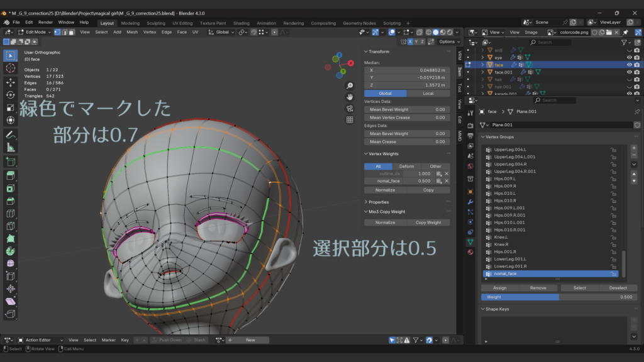Select the Move tool in the toolbar
The image size is (644, 362).
tap(11, 82)
